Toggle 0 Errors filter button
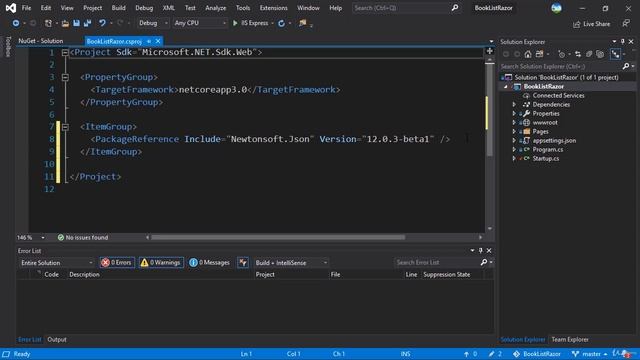 [117, 262]
